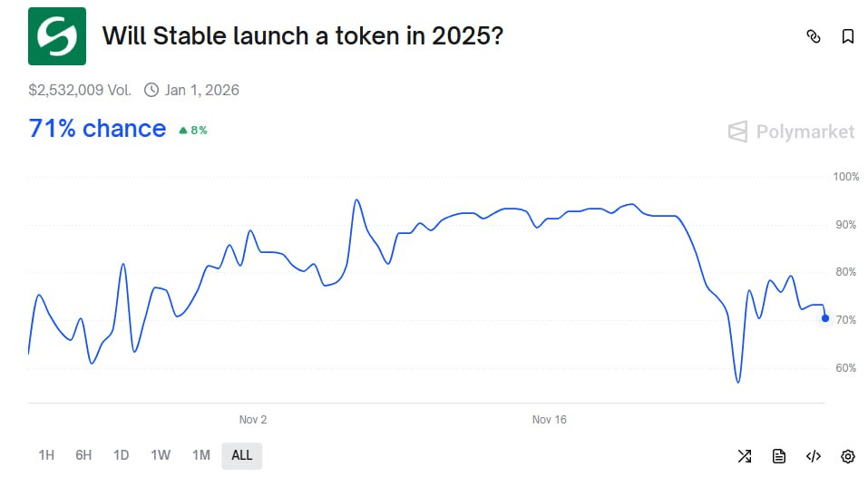Image resolution: width=868 pixels, height=477 pixels.
Task: Select the 1H time range
Action: (46, 455)
